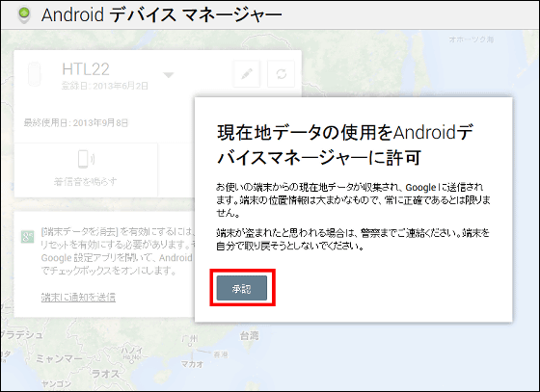Click the HTL22 device name

pos(86,69)
